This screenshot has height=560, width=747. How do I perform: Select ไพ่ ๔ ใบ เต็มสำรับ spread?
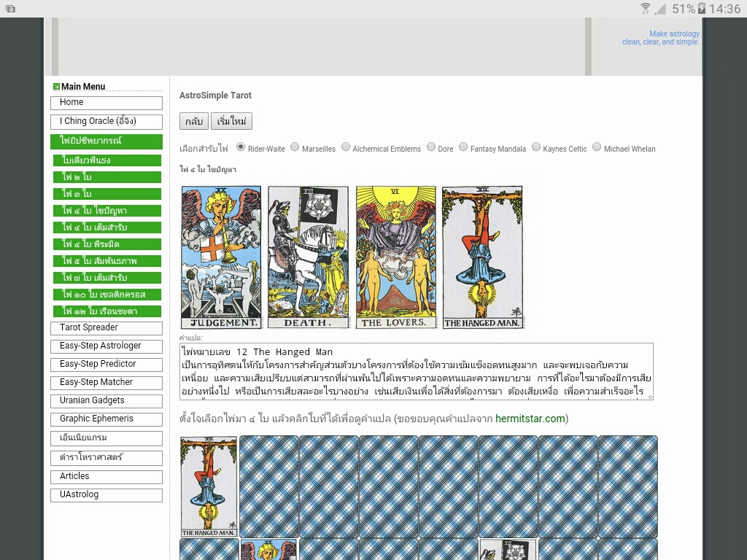[x=107, y=227]
